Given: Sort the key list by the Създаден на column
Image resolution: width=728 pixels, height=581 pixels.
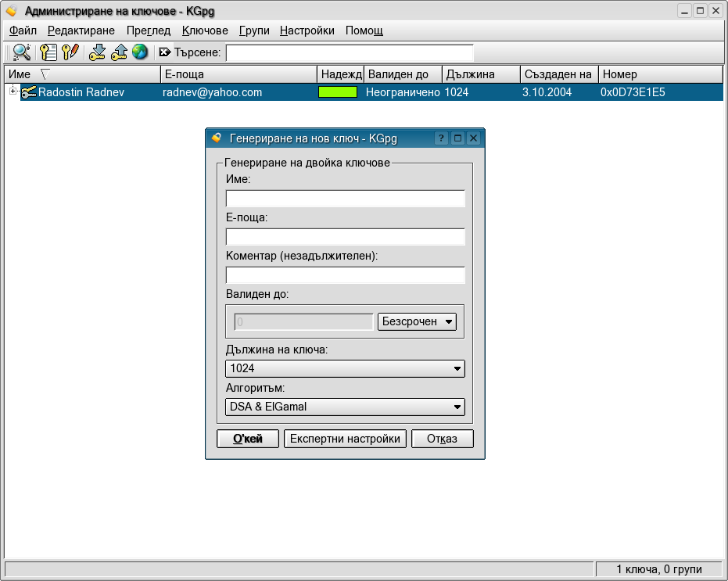Looking at the screenshot, I should [x=558, y=74].
